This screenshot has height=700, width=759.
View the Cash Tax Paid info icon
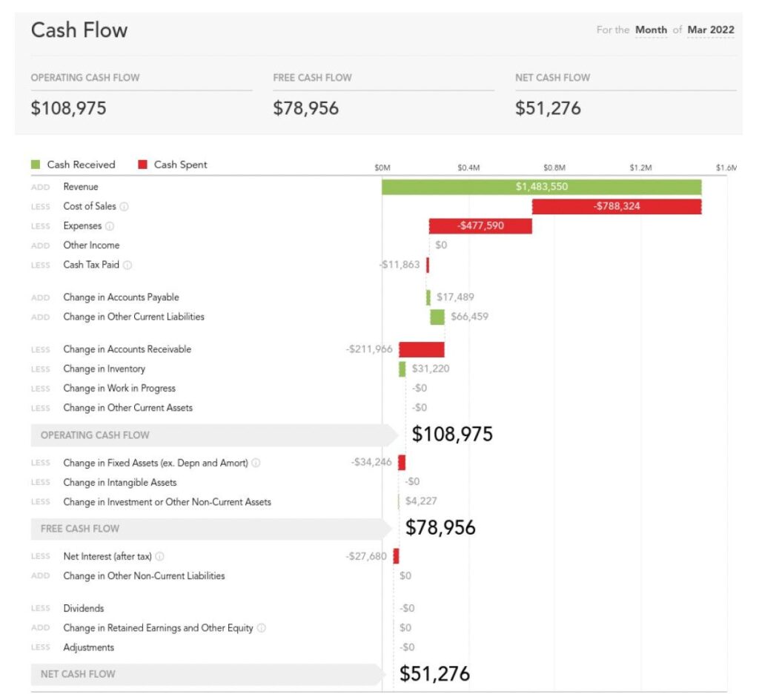pos(129,265)
